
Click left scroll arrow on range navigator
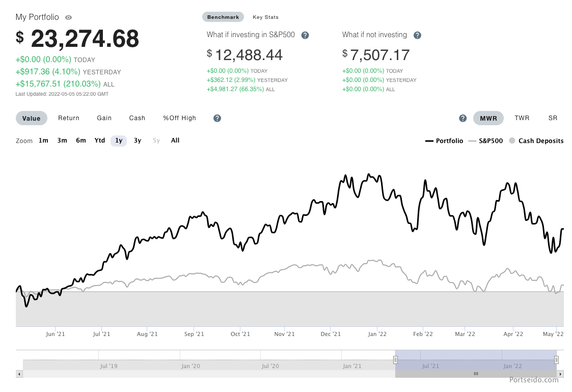pyautogui.click(x=19, y=374)
